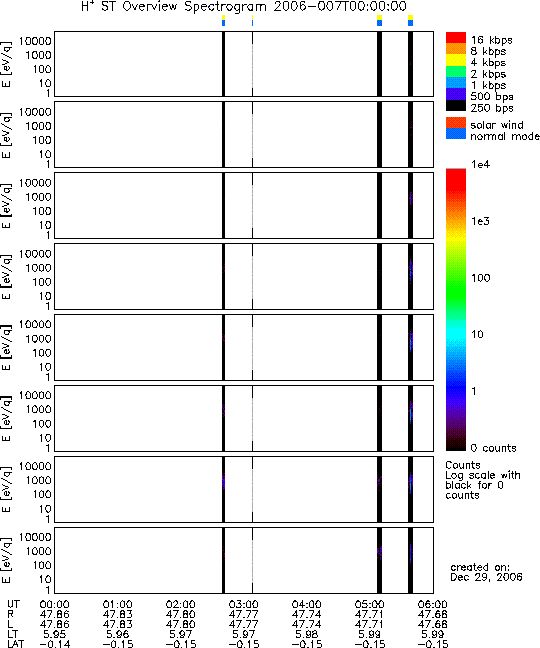This screenshot has width=540, height=648.
Task: Pick the purple 500 bps legend swatch
Action: tap(456, 94)
